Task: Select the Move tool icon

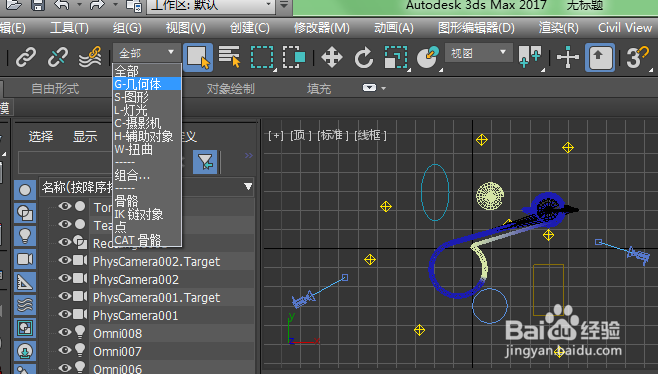Action: (x=332, y=57)
